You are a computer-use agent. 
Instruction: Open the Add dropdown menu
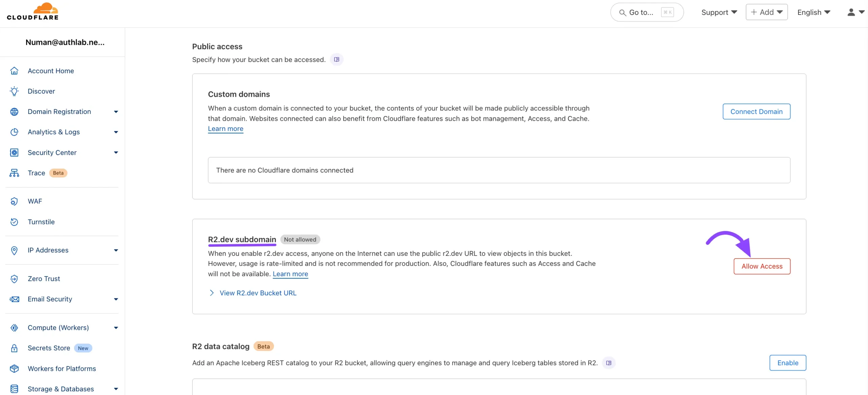click(x=767, y=12)
